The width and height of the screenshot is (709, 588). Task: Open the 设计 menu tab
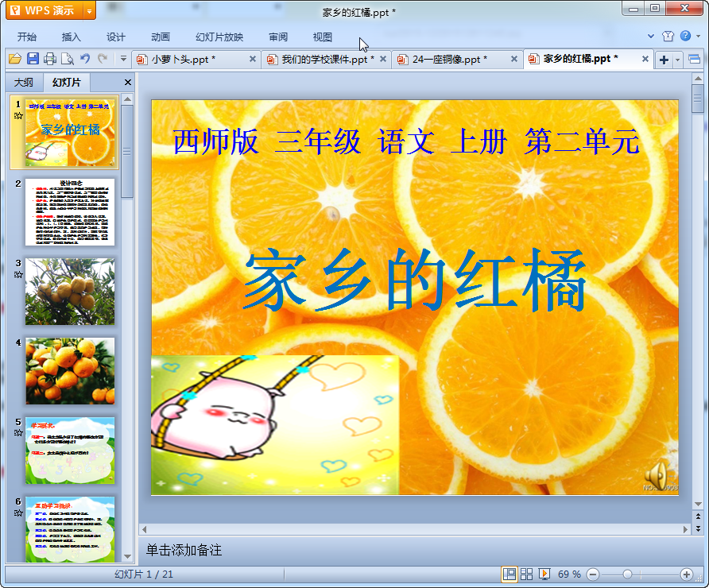[116, 37]
